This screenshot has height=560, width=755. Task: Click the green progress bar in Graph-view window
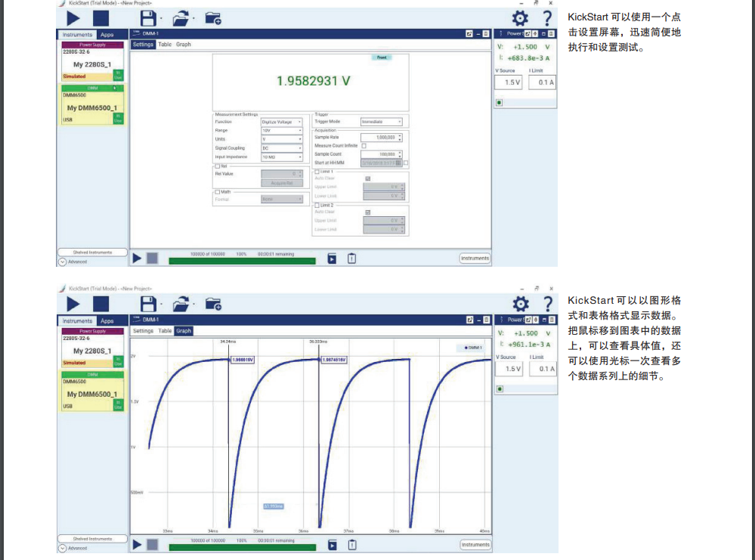(x=242, y=547)
